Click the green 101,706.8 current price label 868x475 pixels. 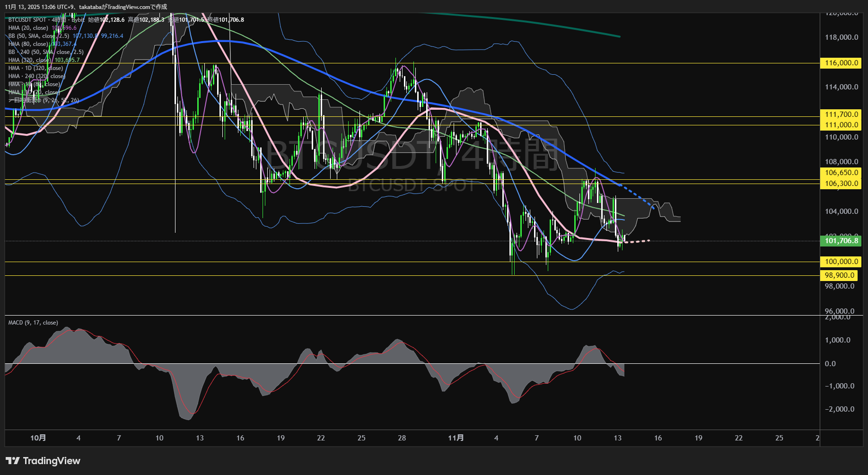(x=841, y=241)
